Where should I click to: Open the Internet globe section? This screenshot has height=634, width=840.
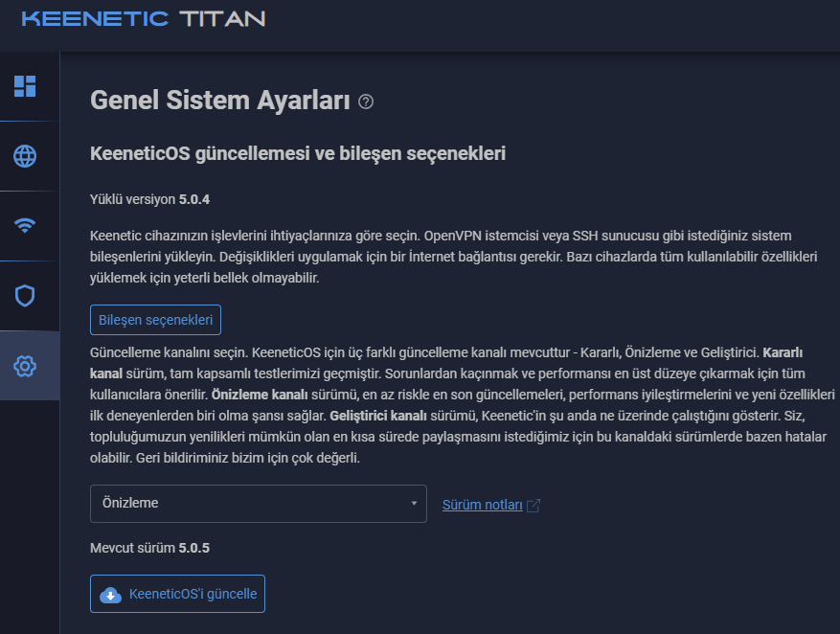(25, 156)
